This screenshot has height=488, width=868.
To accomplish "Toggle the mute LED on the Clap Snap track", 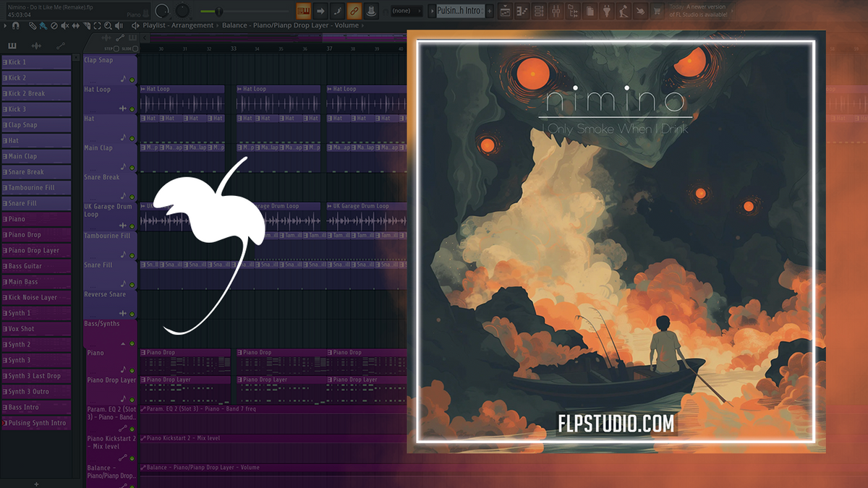I will 132,79.
